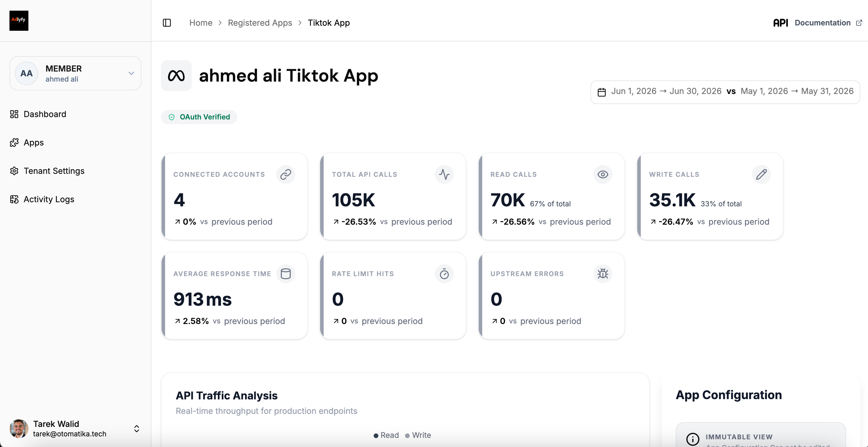Image resolution: width=868 pixels, height=447 pixels.
Task: Toggle the Read series legend
Action: (x=386, y=435)
